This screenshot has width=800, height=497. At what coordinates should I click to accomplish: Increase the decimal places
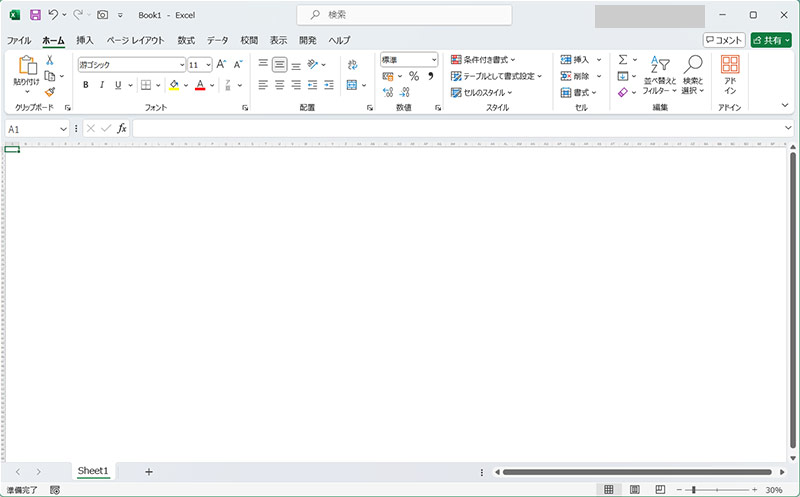point(388,92)
